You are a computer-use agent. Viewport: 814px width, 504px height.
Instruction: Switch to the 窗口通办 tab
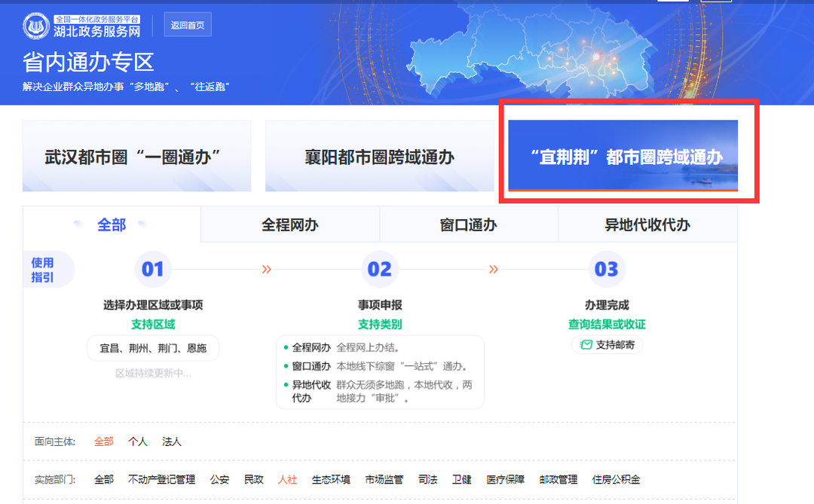(x=468, y=225)
